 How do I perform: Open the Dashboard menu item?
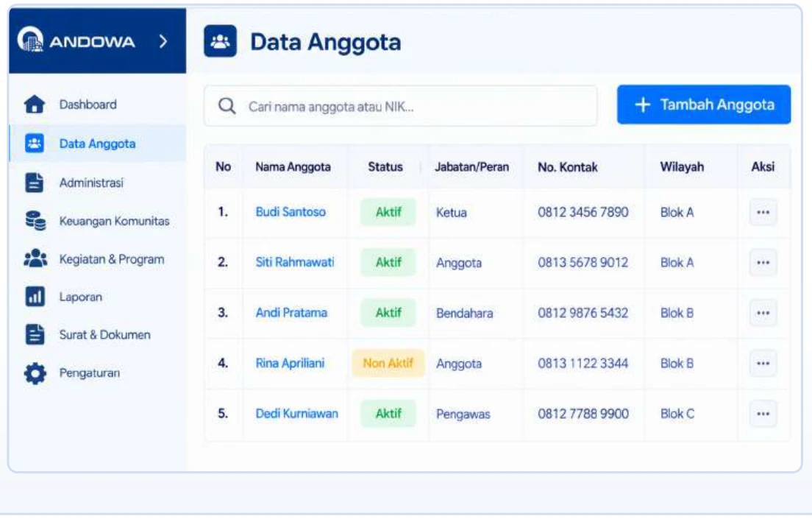coord(88,105)
